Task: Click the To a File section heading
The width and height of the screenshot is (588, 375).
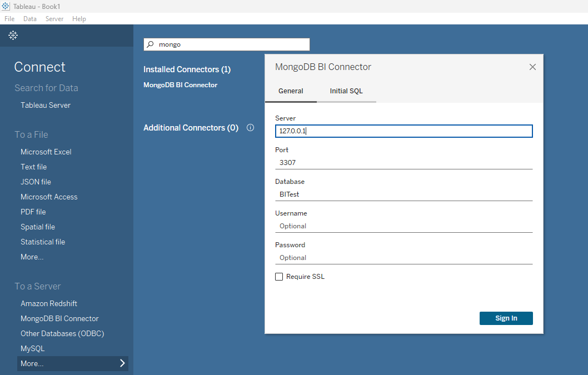Action: tap(32, 134)
